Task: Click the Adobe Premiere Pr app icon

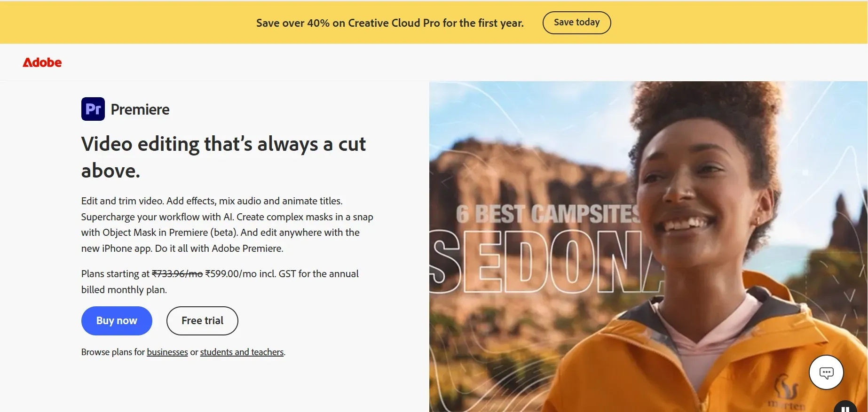Action: click(93, 109)
